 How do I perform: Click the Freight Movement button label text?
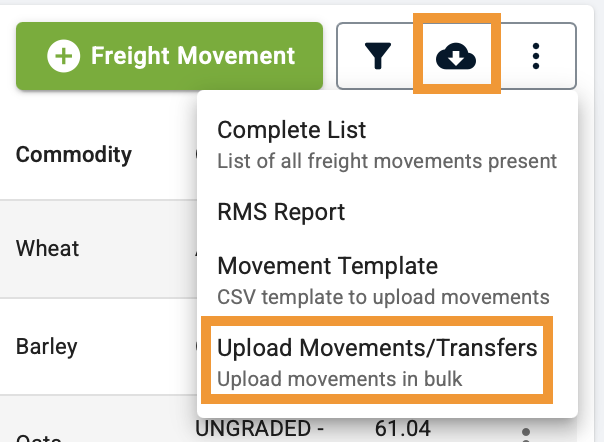[x=193, y=56]
